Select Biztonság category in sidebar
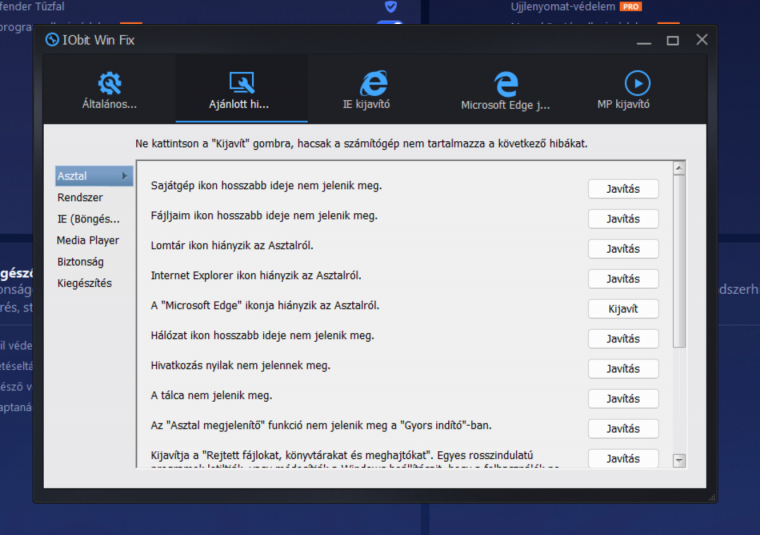 pyautogui.click(x=80, y=262)
